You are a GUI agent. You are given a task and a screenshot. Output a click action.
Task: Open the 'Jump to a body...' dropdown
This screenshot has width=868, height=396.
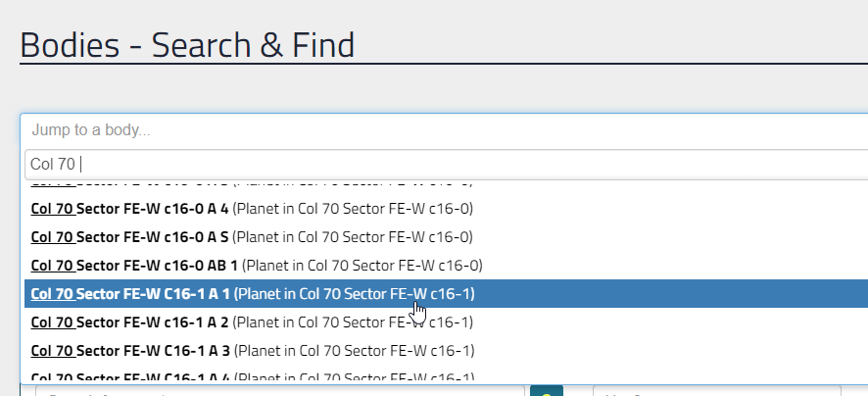pos(444,130)
